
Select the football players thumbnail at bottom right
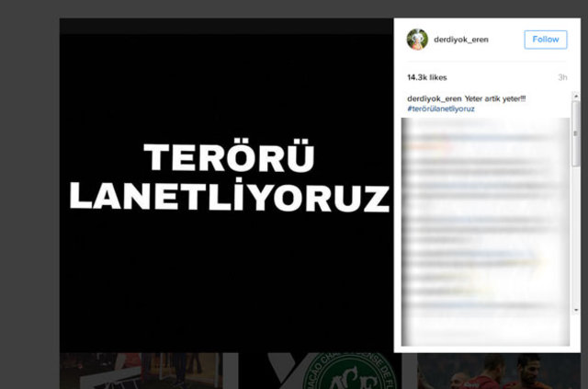(x=496, y=372)
